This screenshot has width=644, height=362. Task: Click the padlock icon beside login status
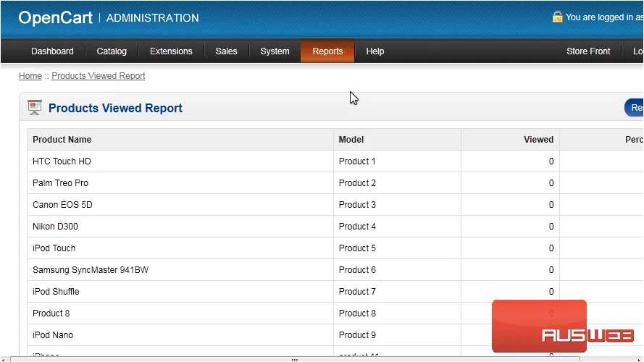[557, 17]
